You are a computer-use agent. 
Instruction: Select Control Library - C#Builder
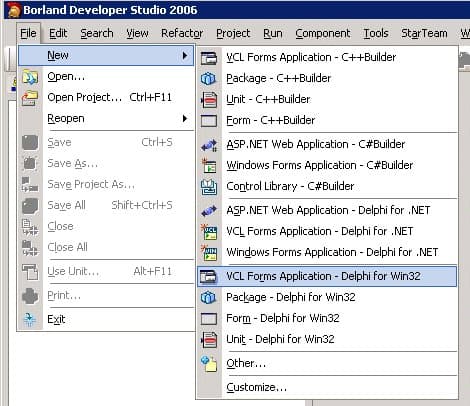click(327, 186)
